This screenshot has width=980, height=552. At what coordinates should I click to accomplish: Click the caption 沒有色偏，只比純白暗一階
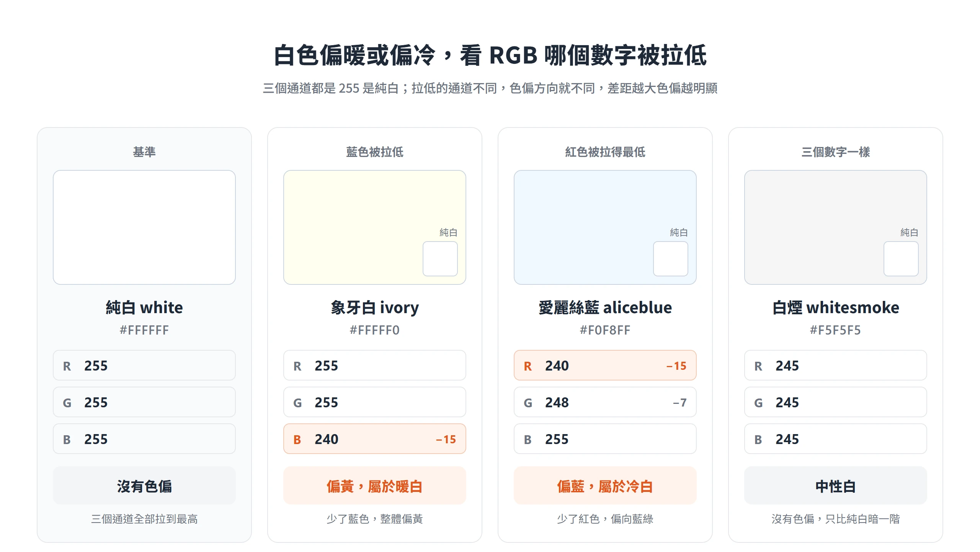(836, 519)
